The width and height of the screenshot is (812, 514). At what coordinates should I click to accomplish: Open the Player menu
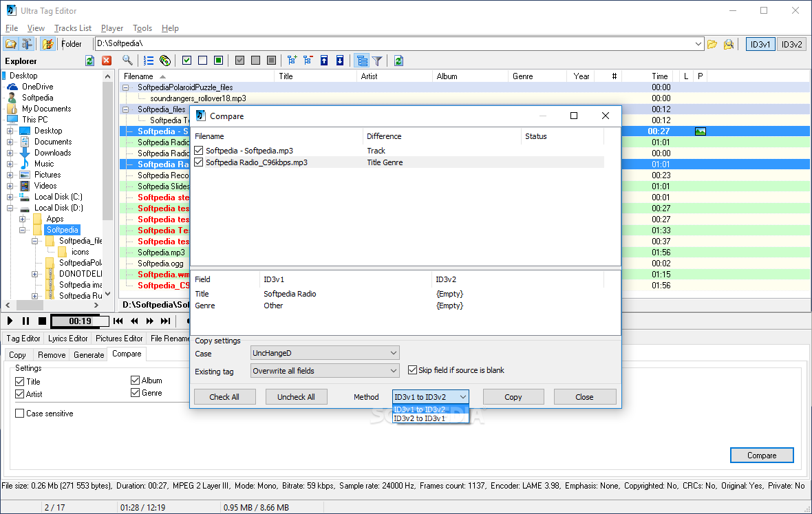coord(112,28)
